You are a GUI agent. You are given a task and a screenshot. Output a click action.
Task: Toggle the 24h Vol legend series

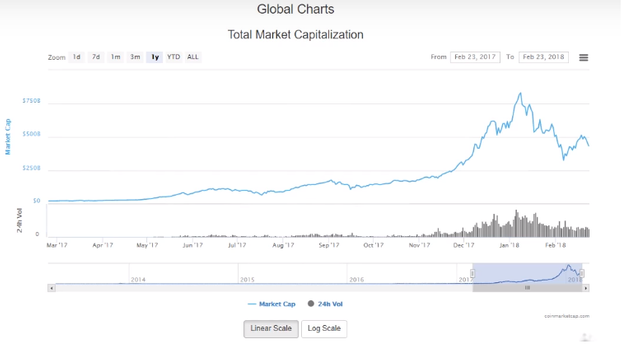(325, 304)
